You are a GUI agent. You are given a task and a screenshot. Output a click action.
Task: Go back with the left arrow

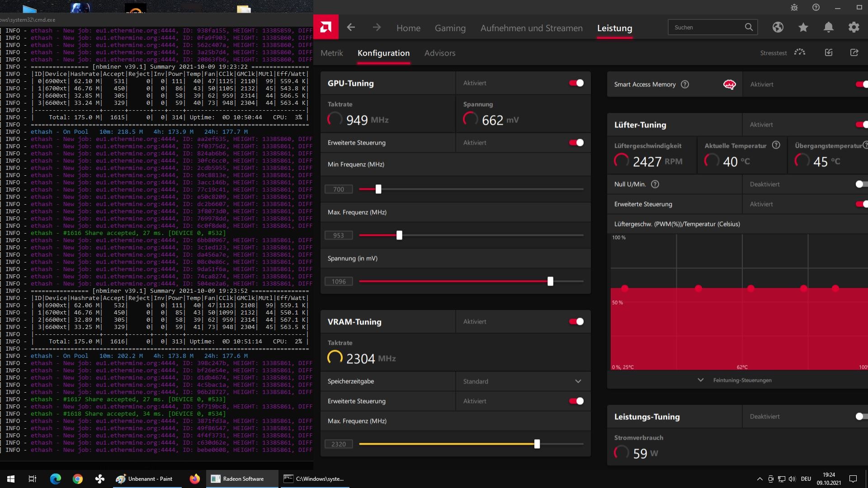click(x=351, y=28)
